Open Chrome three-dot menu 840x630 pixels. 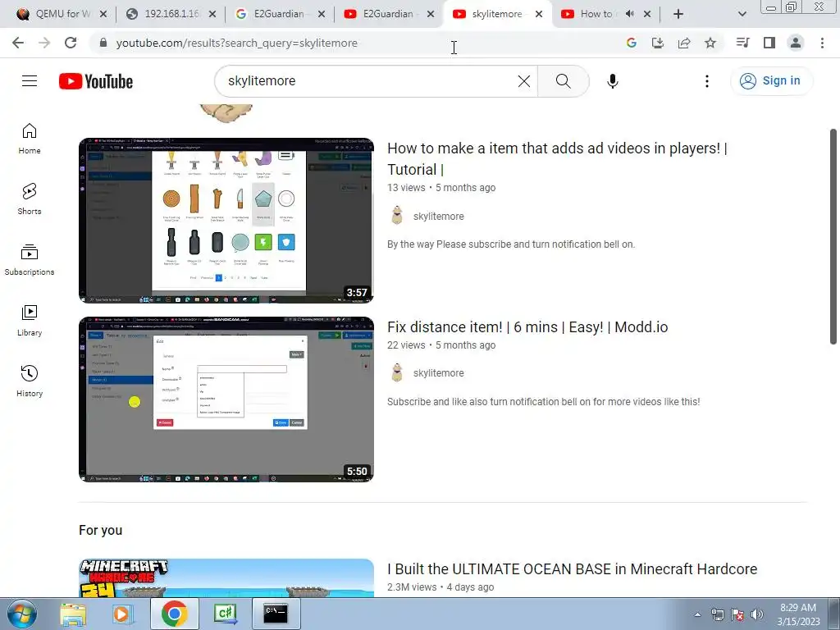[x=822, y=43]
